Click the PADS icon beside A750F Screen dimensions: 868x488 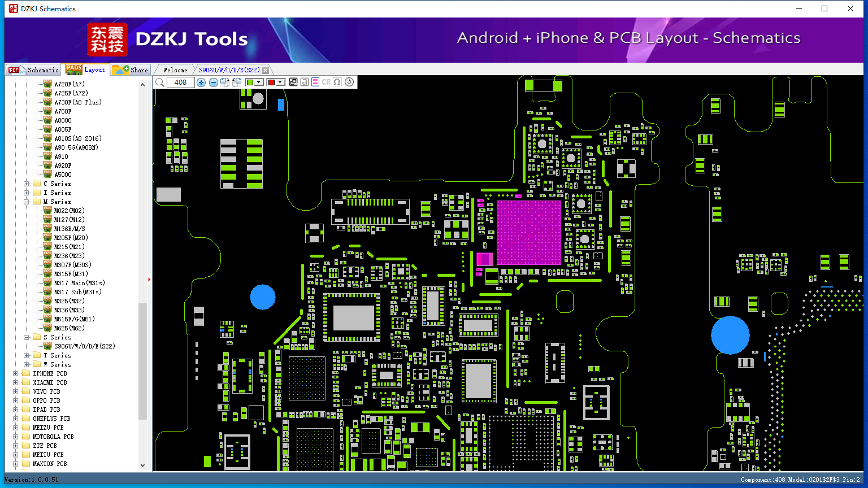(x=47, y=111)
